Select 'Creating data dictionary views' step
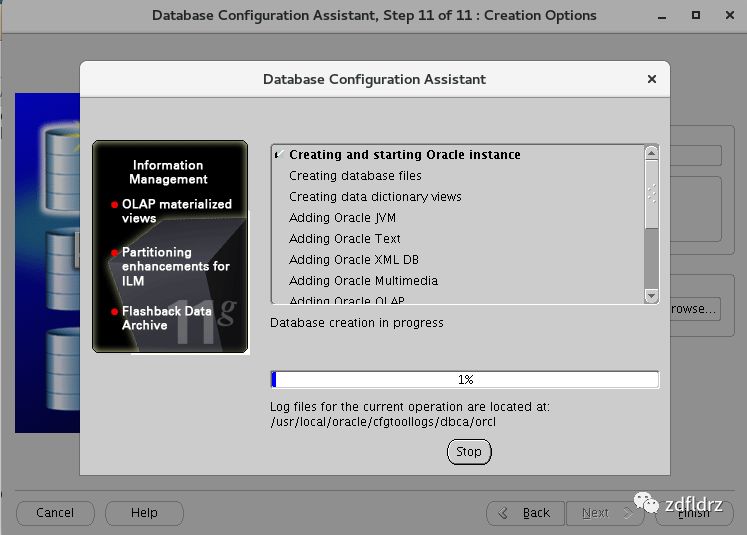 coord(375,197)
